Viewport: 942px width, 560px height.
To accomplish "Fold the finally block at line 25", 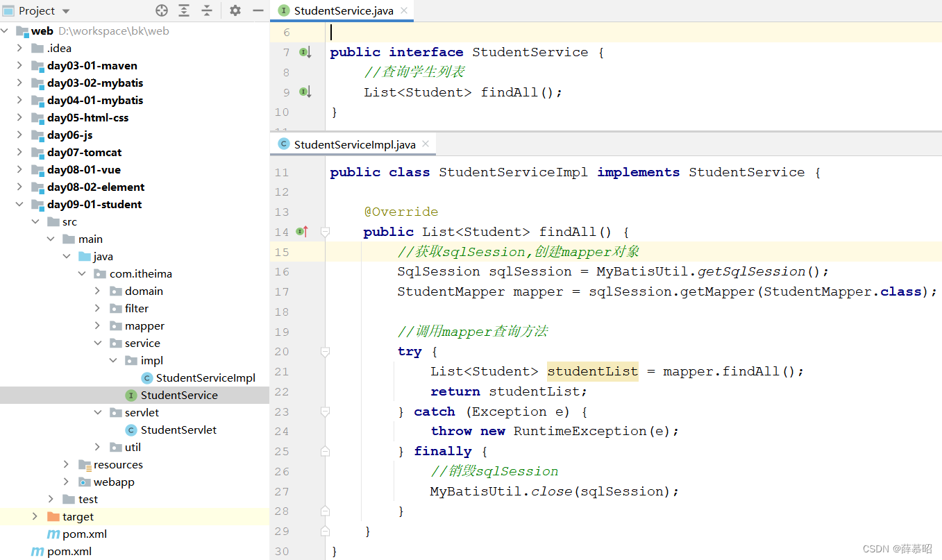I will coord(325,451).
